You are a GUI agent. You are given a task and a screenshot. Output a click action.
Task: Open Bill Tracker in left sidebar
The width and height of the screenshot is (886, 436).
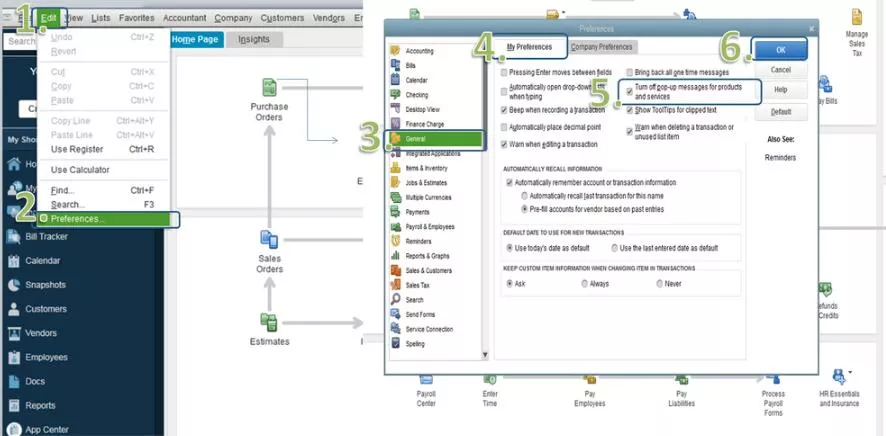[x=46, y=237]
